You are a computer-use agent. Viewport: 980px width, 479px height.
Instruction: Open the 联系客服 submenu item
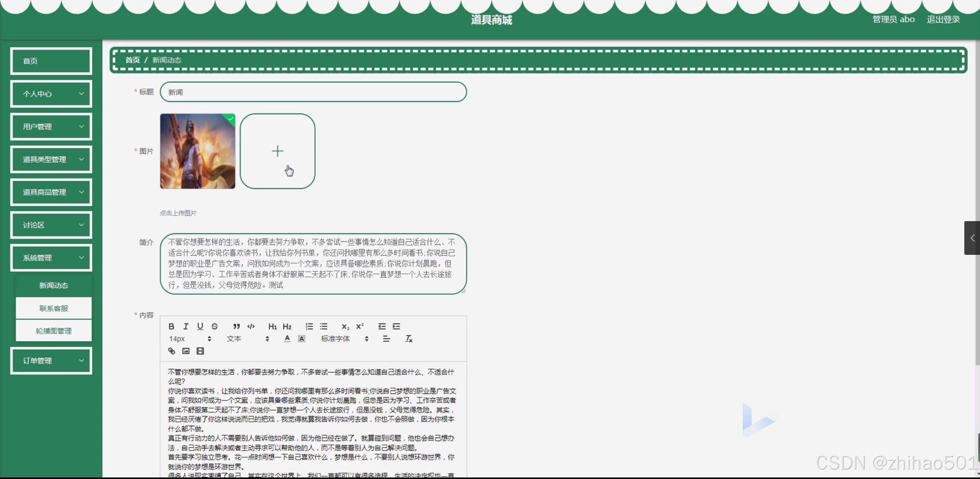54,308
